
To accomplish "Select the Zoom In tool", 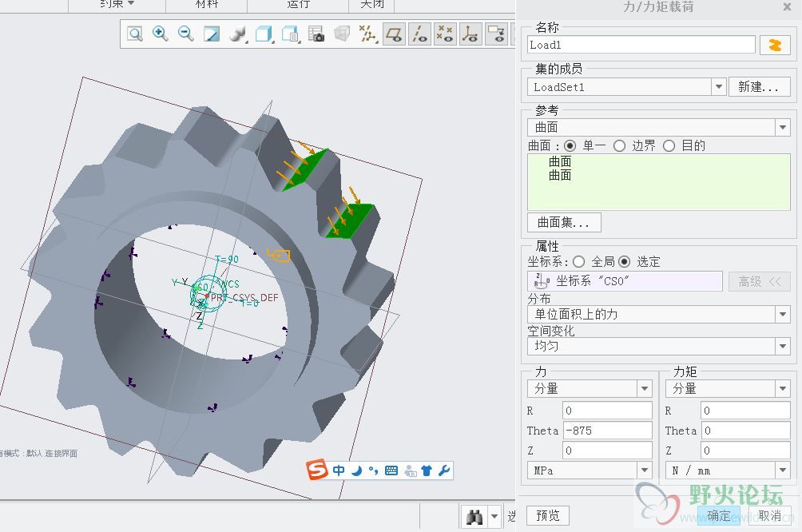I will (x=160, y=34).
